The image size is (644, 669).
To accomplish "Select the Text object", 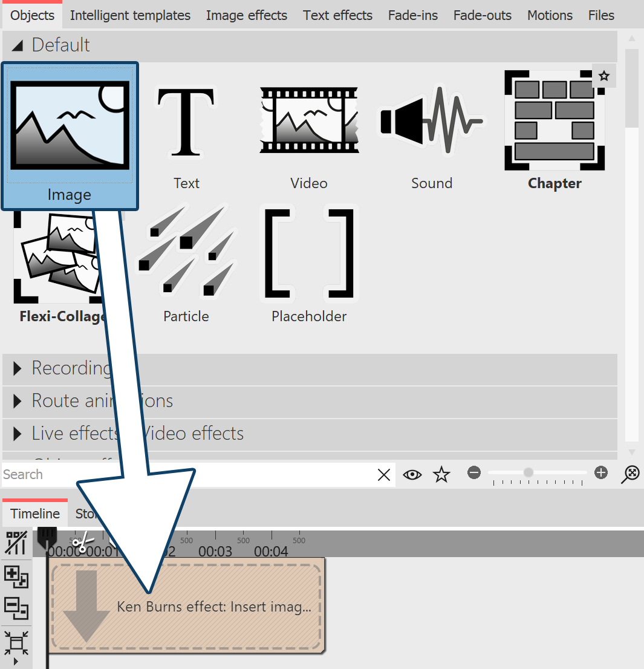I will point(186,135).
